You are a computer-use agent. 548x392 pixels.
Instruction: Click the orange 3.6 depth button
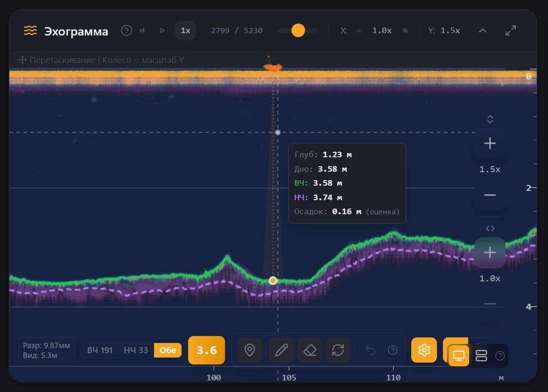point(206,350)
